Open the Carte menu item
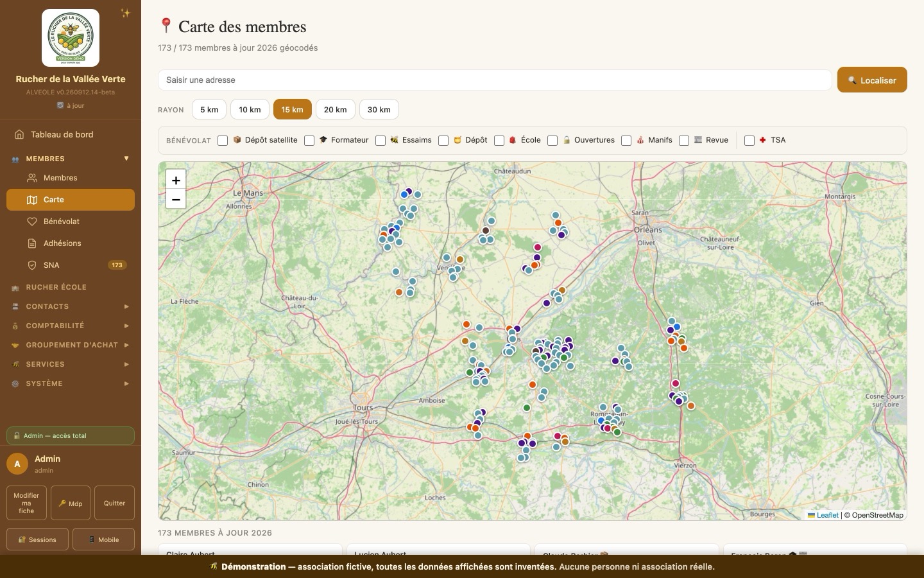The height and width of the screenshot is (578, 924). tap(71, 200)
